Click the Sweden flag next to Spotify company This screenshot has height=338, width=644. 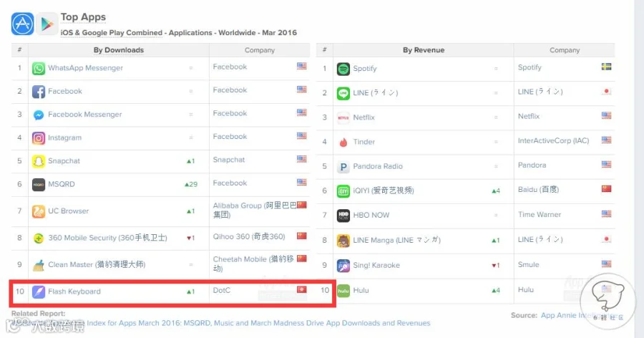point(606,67)
